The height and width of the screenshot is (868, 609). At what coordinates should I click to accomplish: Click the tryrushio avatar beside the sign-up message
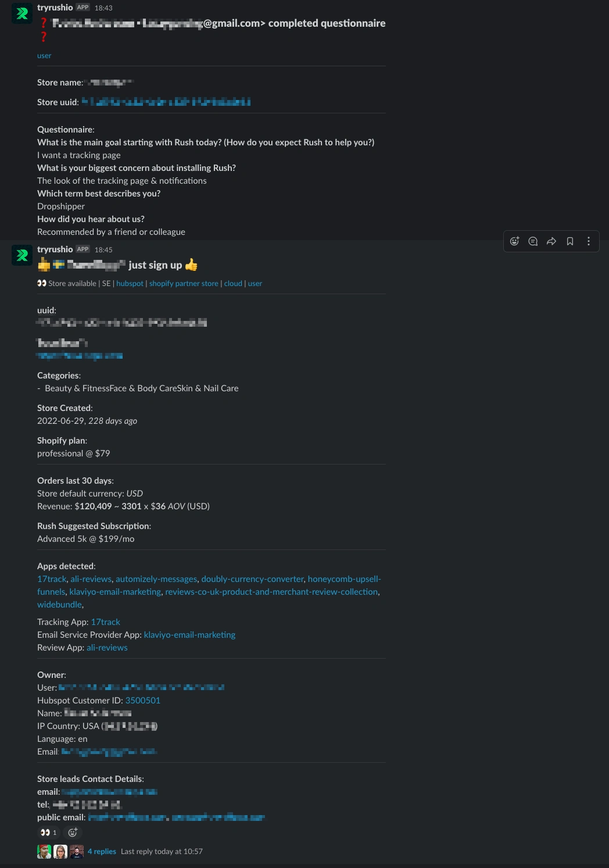pyautogui.click(x=22, y=255)
